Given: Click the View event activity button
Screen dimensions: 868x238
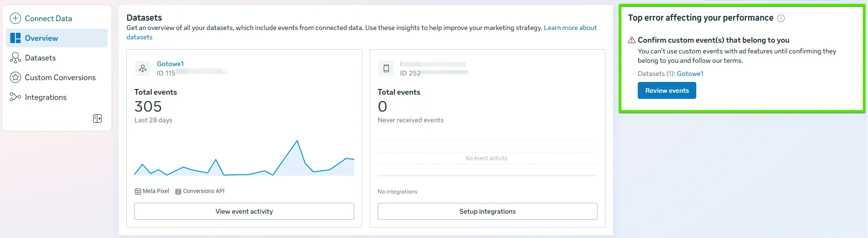Looking at the screenshot, I should [244, 211].
